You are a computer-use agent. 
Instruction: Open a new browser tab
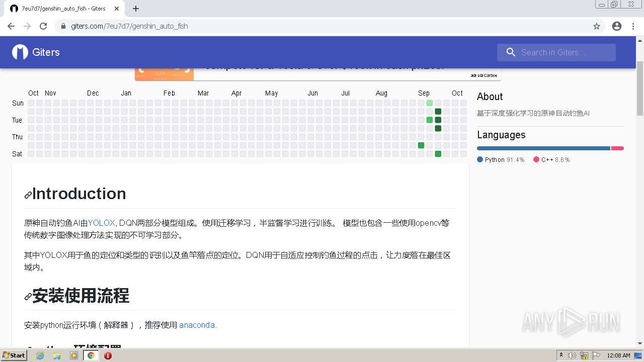136,9
